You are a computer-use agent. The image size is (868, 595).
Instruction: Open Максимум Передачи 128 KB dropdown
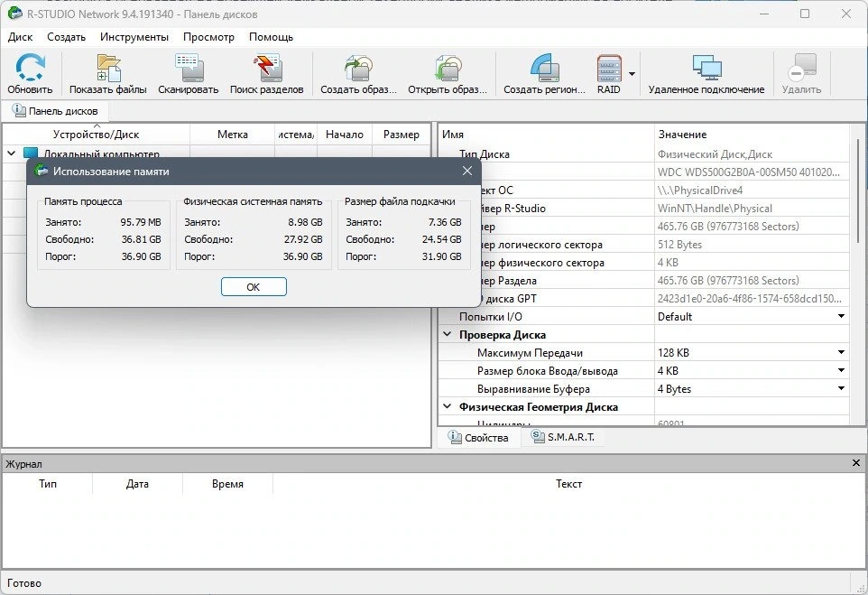tap(841, 352)
